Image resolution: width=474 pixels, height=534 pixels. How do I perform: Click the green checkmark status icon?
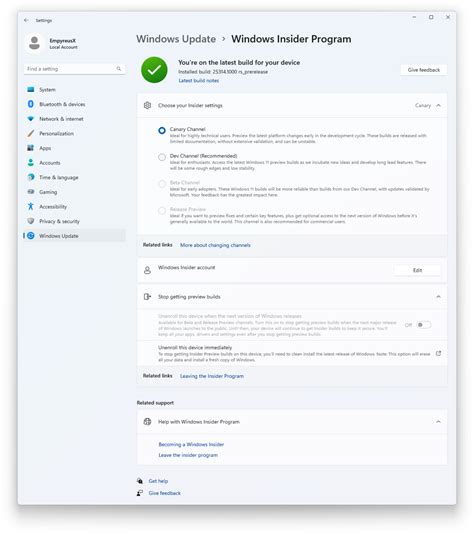[x=154, y=70]
